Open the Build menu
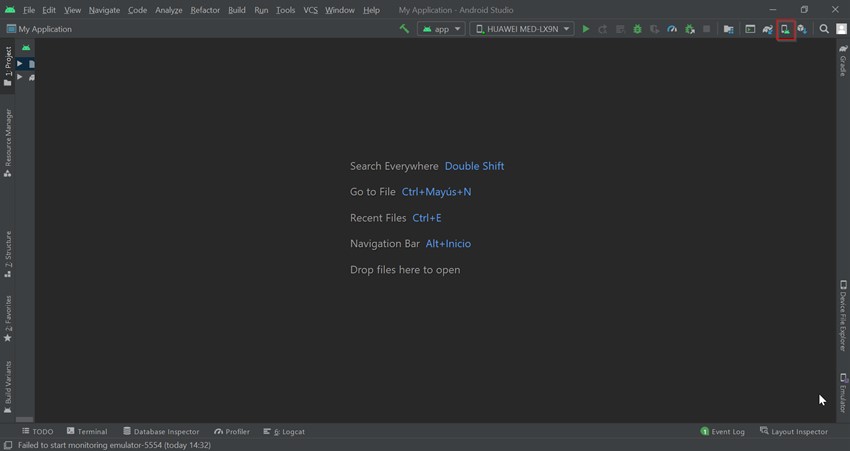850x451 pixels. (237, 10)
